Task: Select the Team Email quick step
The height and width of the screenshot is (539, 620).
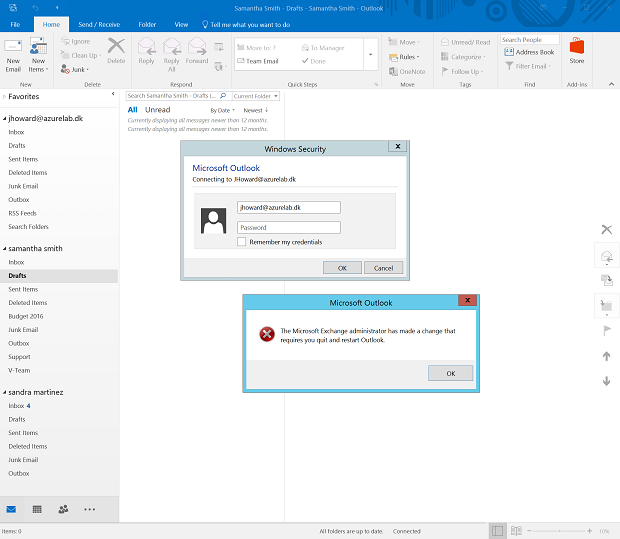Action: (258, 61)
